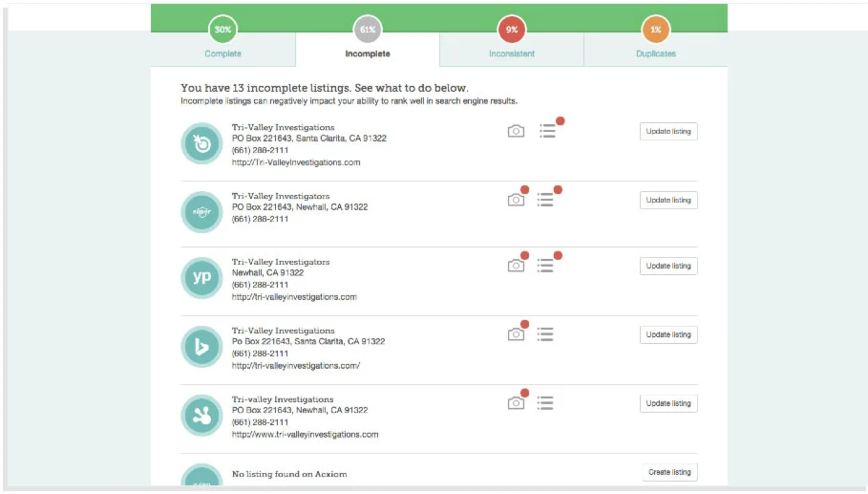Click Superpages address PO Box 221643, Newhall

coord(300,207)
